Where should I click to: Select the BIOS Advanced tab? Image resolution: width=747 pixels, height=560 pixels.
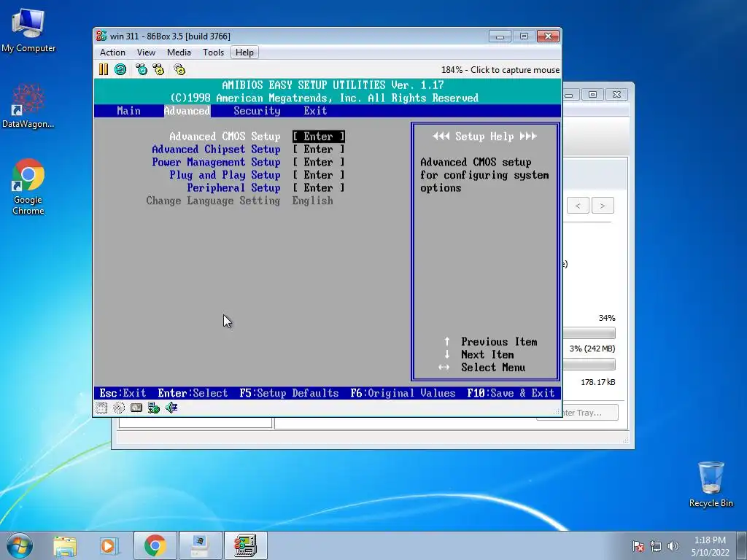click(187, 111)
